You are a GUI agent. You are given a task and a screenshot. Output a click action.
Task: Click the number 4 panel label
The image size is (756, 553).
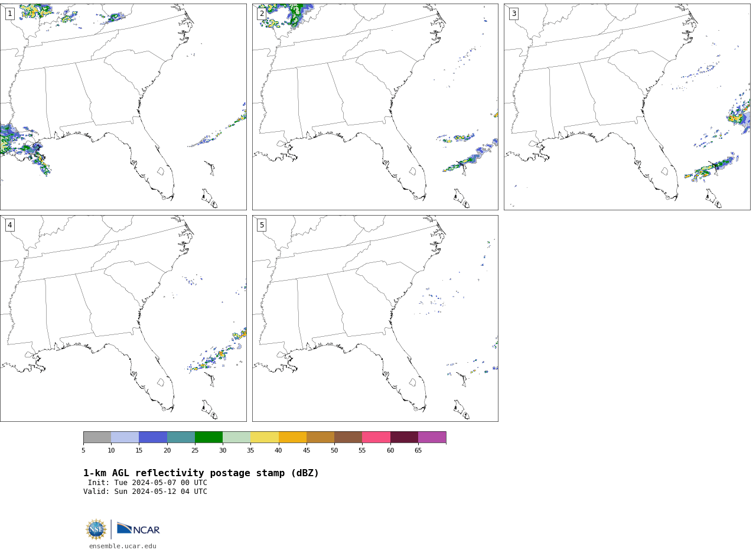pos(10,225)
